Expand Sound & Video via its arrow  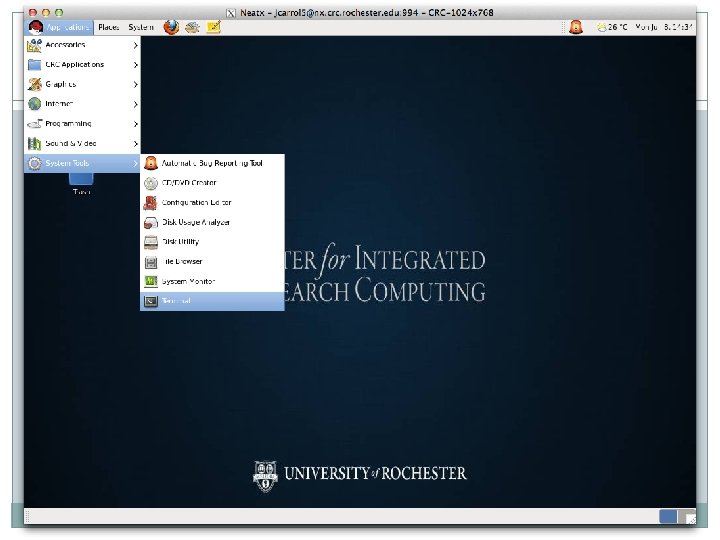click(135, 144)
